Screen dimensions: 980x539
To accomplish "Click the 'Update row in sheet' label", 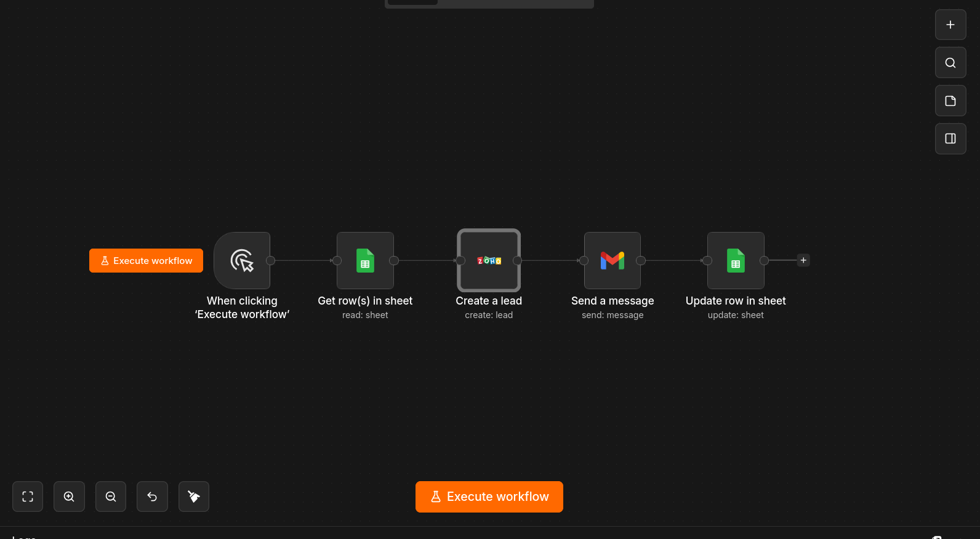I will click(x=736, y=301).
